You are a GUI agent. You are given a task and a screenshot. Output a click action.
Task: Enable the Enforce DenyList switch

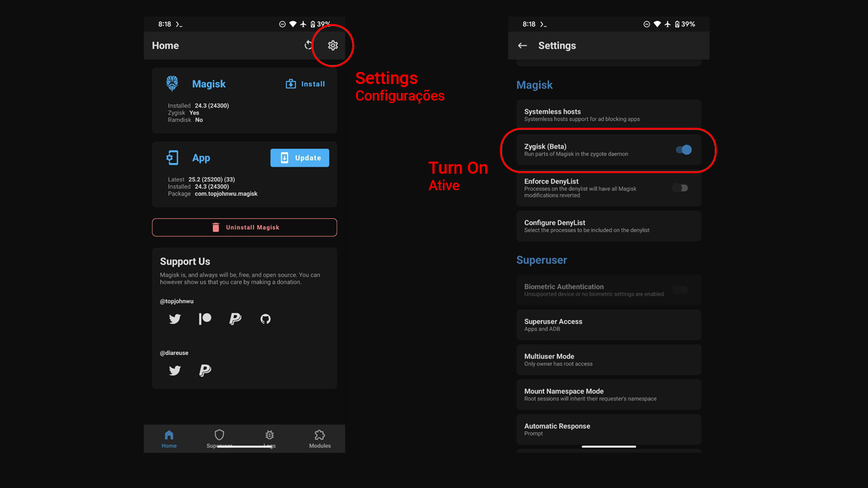pyautogui.click(x=680, y=188)
